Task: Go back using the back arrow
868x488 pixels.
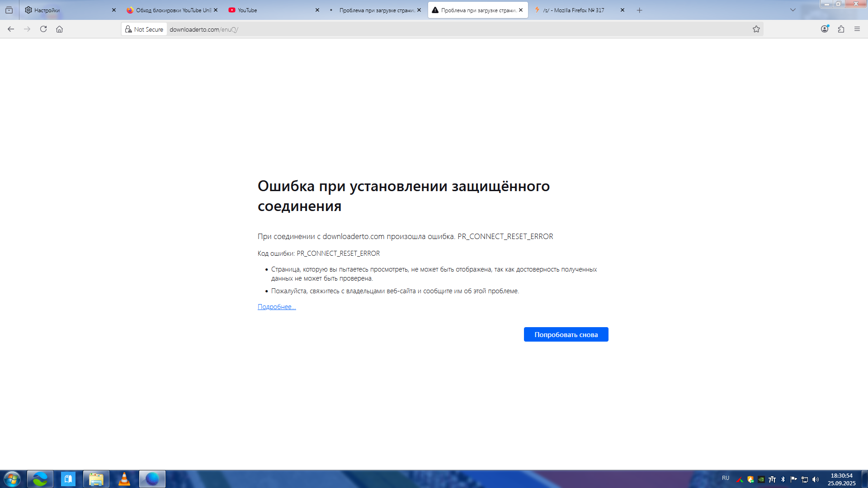Action: [11, 29]
